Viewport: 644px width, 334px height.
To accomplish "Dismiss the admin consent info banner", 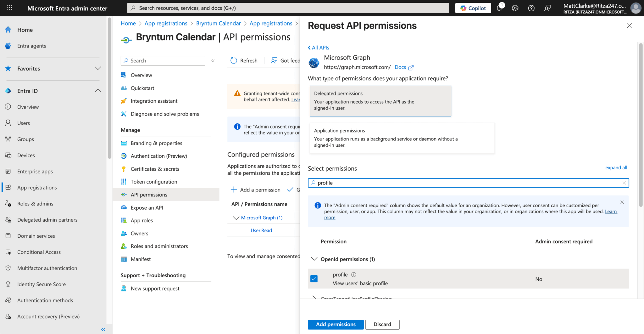I will point(622,202).
